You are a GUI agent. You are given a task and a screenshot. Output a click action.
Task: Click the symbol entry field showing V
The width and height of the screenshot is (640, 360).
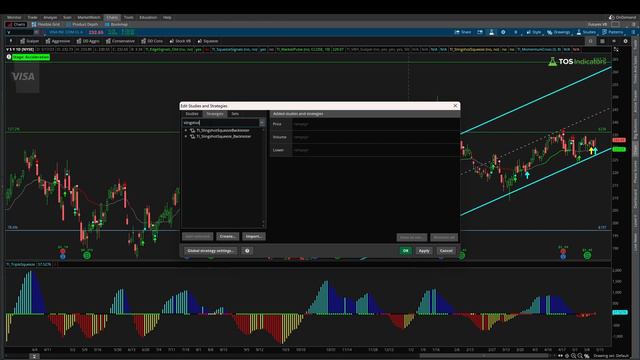tap(19, 32)
